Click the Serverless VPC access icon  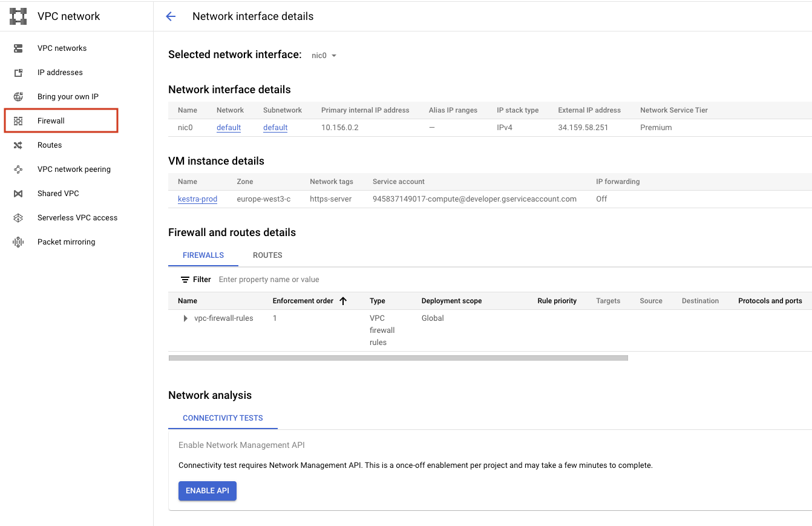point(18,217)
